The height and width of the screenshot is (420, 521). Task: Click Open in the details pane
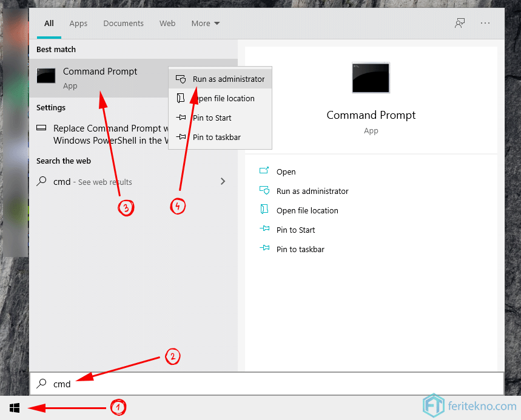tap(286, 172)
